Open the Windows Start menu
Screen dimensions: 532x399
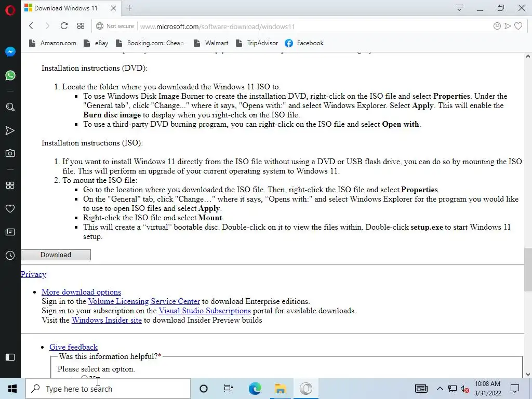(12, 389)
